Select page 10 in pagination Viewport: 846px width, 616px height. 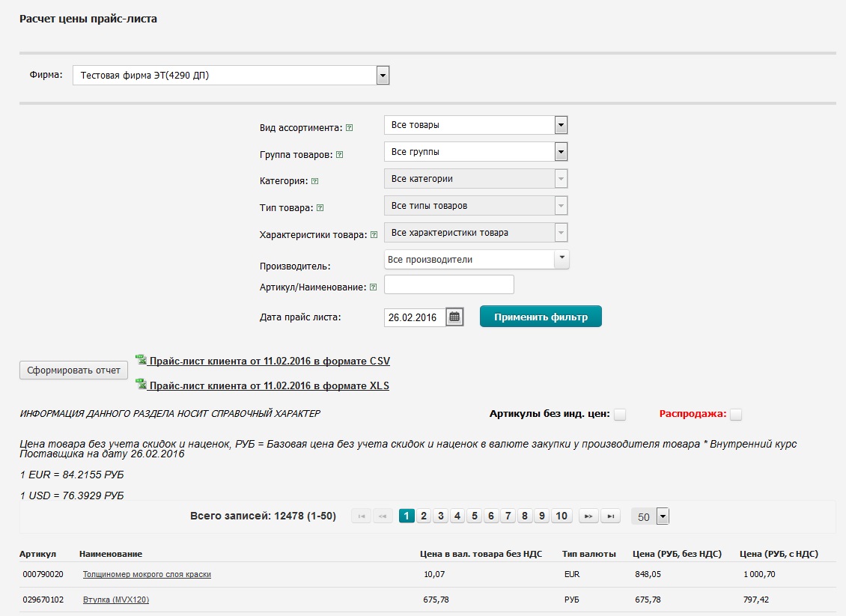tap(562, 516)
